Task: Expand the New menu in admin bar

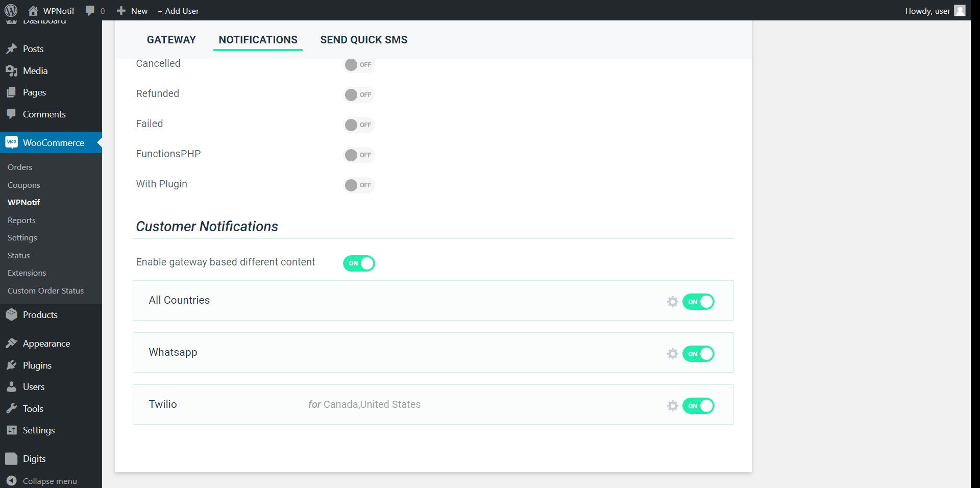Action: [x=132, y=10]
